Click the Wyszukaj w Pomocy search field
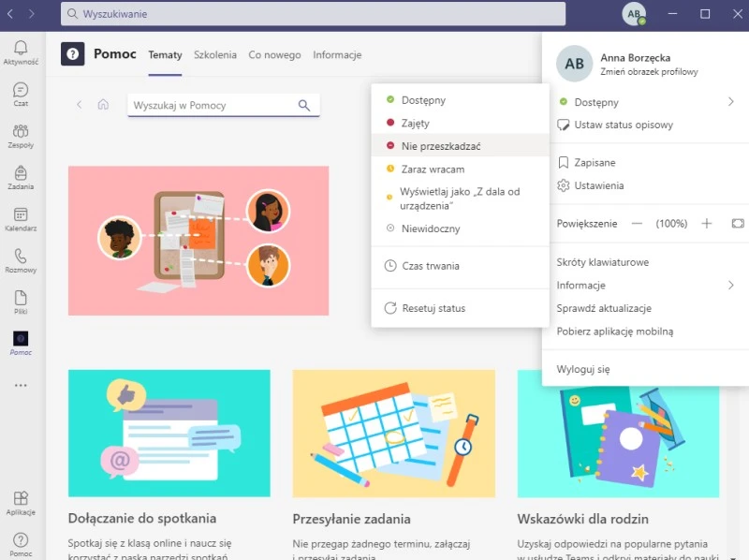 213,106
